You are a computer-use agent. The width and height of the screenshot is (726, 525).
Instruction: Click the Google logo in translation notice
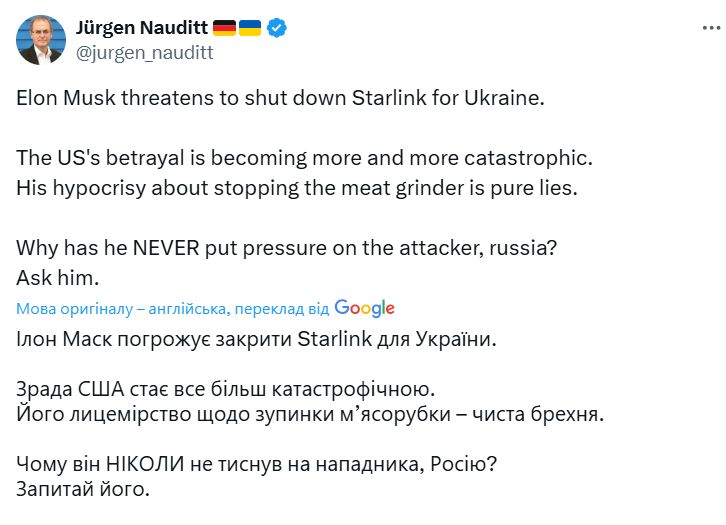tap(364, 308)
